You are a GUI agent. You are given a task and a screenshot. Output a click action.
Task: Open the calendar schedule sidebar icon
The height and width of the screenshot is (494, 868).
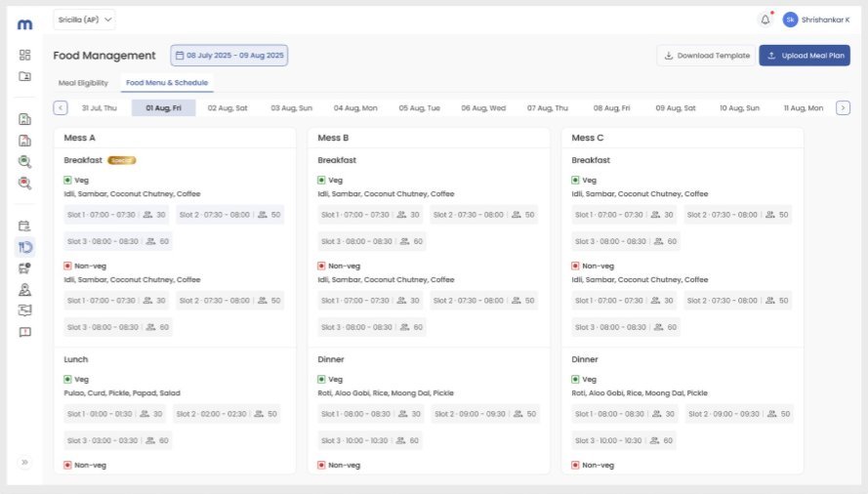coord(25,226)
